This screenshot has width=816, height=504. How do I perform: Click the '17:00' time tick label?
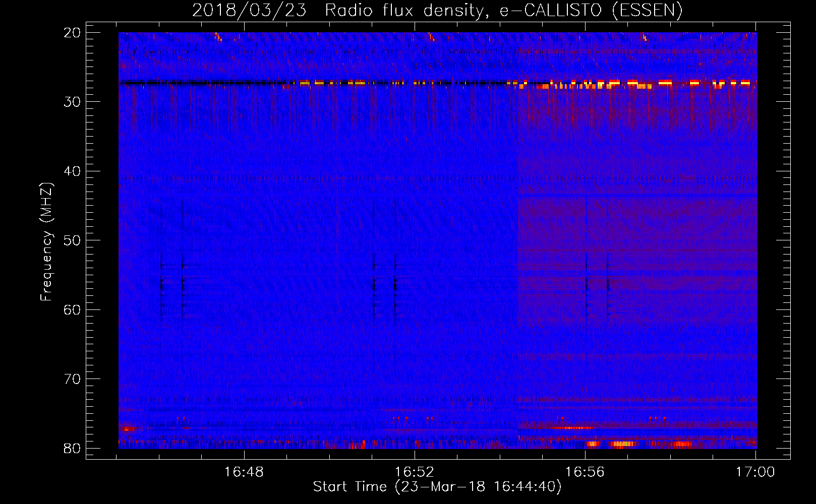coord(755,472)
